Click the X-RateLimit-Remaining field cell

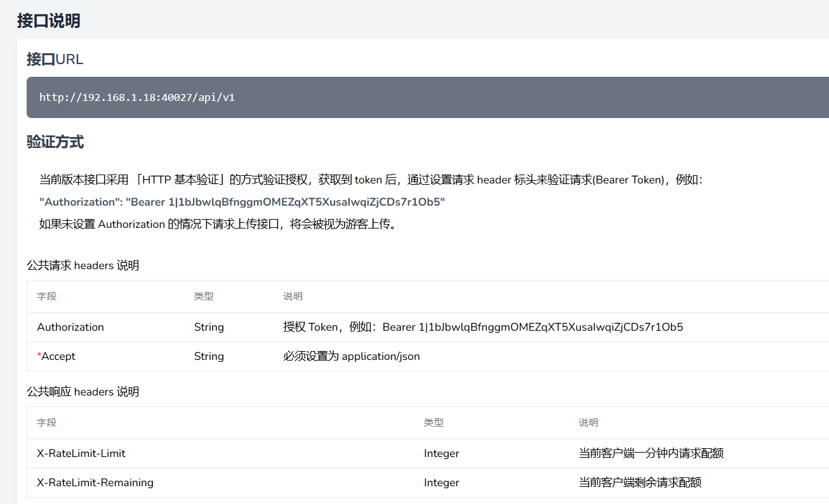tap(95, 482)
